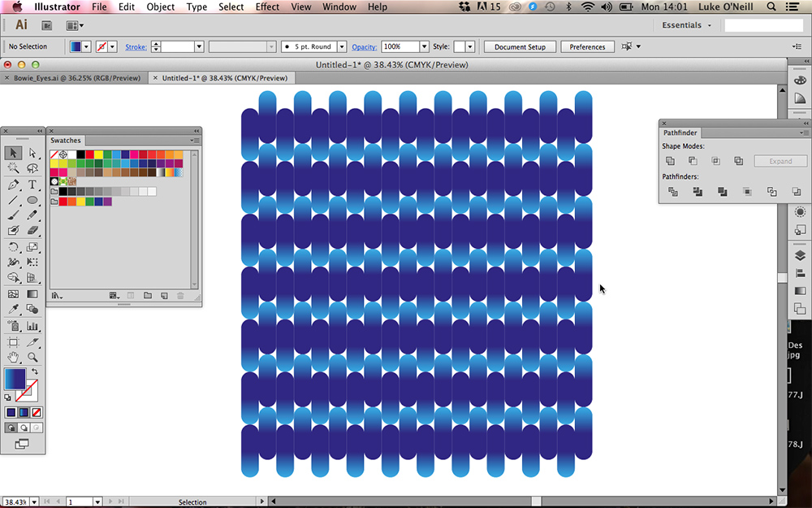Open the Color palette panel icon
Image resolution: width=812 pixels, height=508 pixels.
click(800, 80)
